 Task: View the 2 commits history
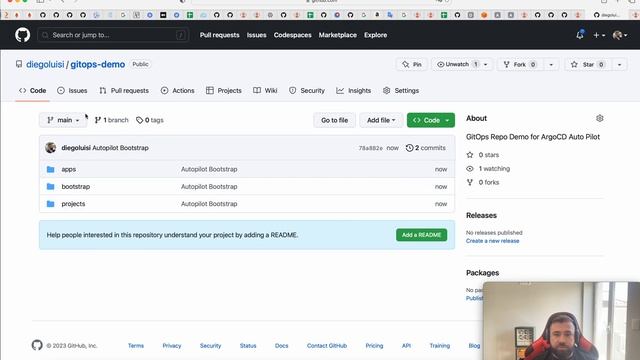pos(426,148)
